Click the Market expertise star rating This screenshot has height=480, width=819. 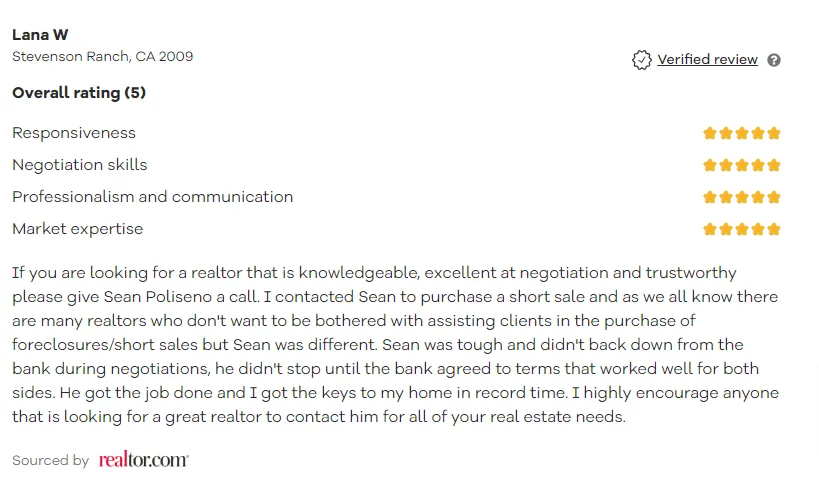pos(742,229)
